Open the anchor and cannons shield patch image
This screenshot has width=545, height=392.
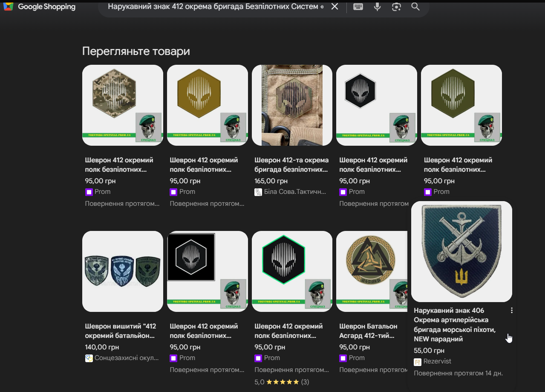point(461,251)
